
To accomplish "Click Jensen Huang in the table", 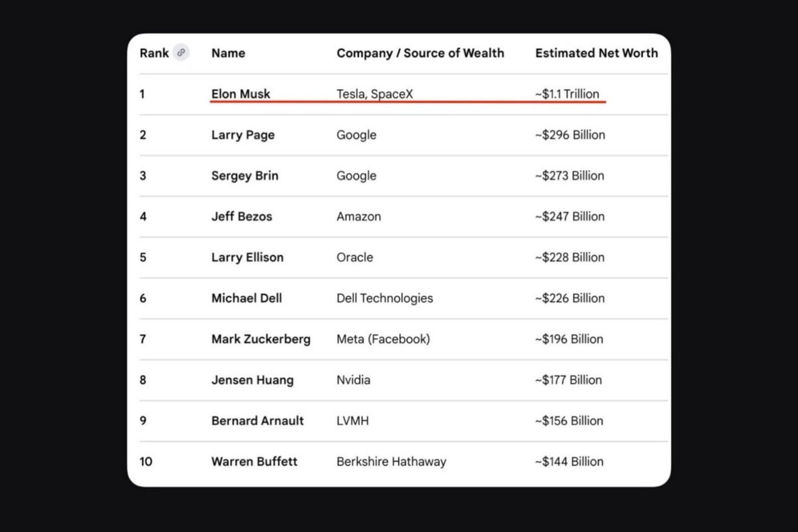I will pos(252,380).
